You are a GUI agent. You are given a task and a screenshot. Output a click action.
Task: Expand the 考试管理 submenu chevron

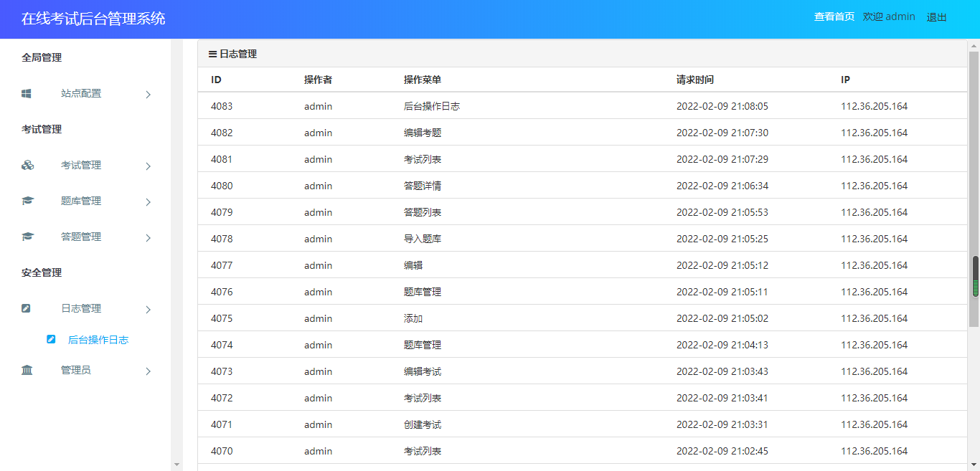[148, 166]
